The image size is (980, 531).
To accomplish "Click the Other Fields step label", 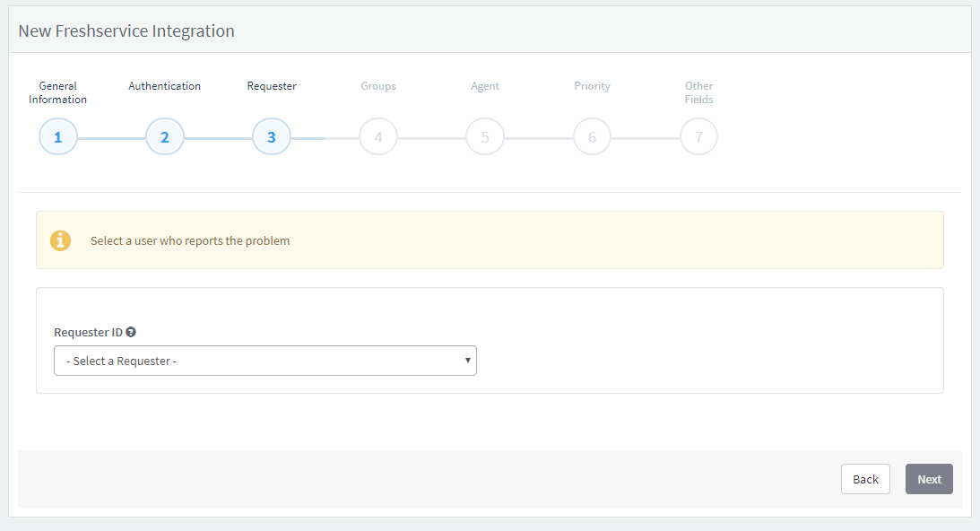I will 698,92.
